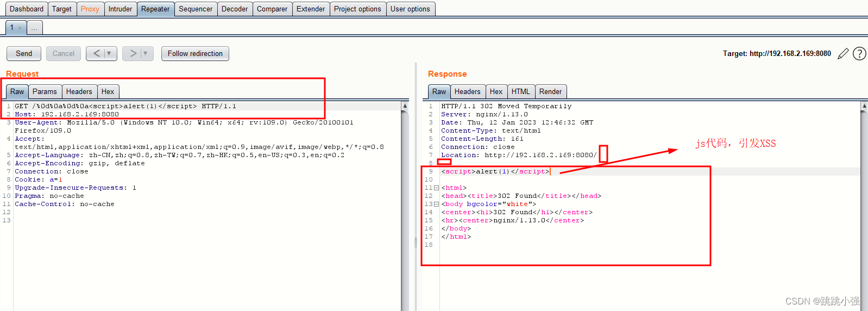This screenshot has width=868, height=311.
Task: Click the Pragma: no-cache line
Action: coord(49,196)
